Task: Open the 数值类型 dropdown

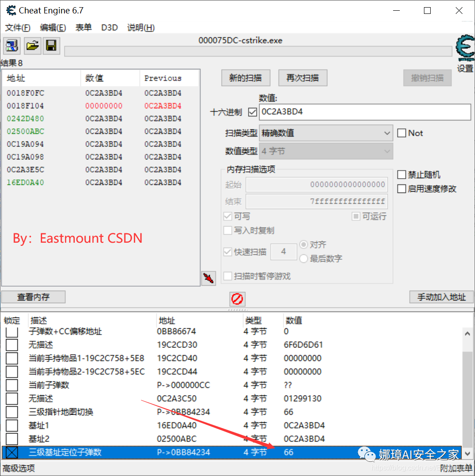Action: 326,151
